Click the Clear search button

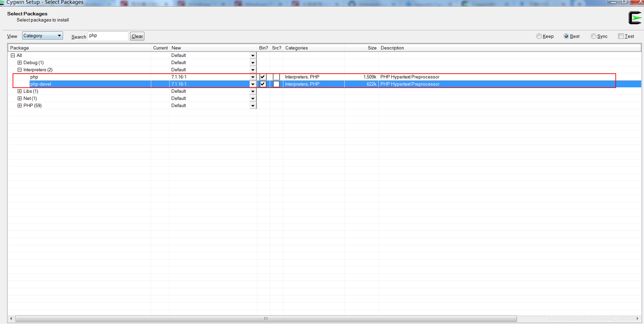137,36
